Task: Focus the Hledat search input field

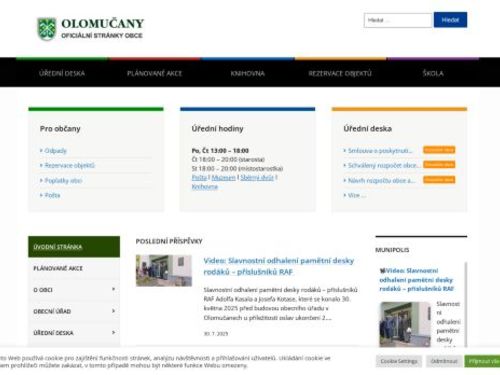Action: (x=398, y=20)
